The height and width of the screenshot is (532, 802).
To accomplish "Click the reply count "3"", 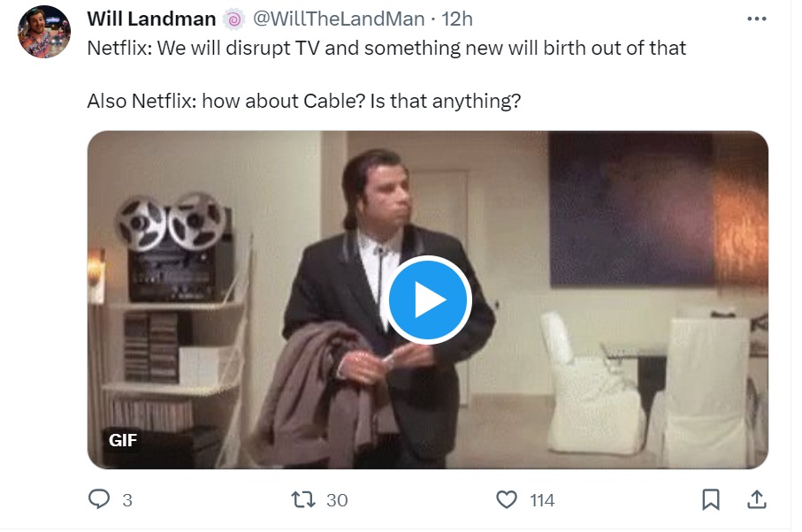I will pos(127,501).
